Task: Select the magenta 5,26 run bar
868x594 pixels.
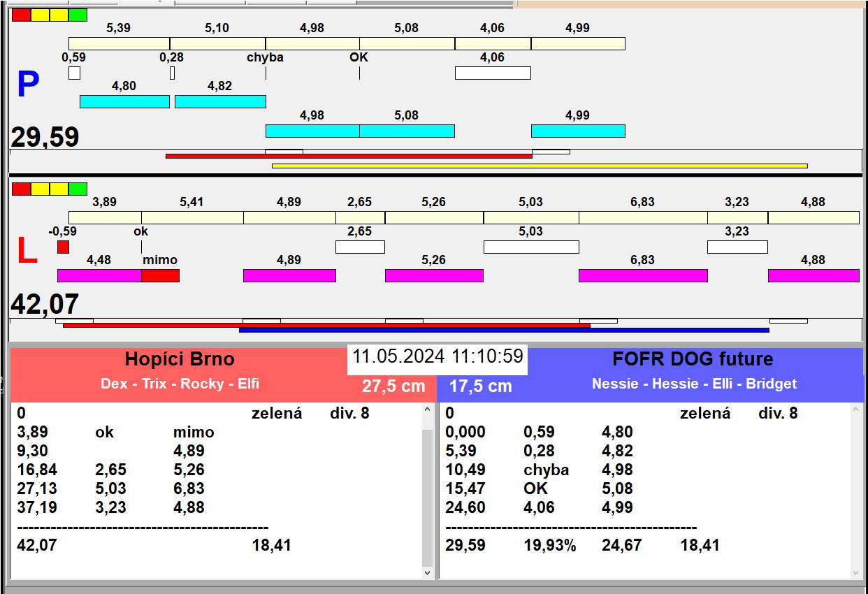Action: click(434, 275)
